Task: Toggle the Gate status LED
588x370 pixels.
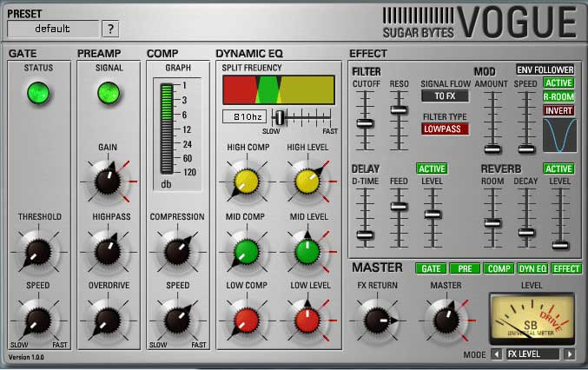Action: pyautogui.click(x=36, y=90)
